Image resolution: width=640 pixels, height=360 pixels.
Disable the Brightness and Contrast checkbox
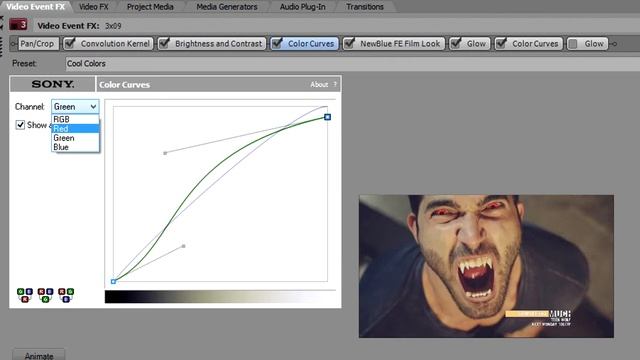(164, 43)
